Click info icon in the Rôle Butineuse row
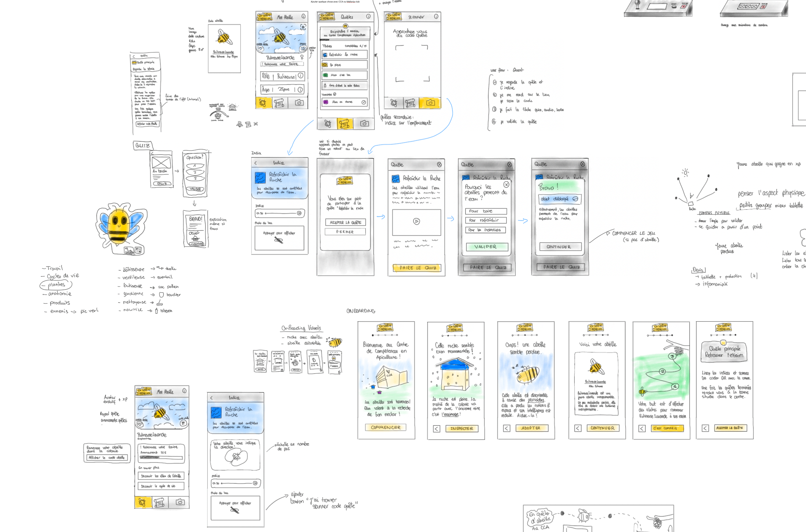Image resolution: width=806 pixels, height=532 pixels. point(301,76)
